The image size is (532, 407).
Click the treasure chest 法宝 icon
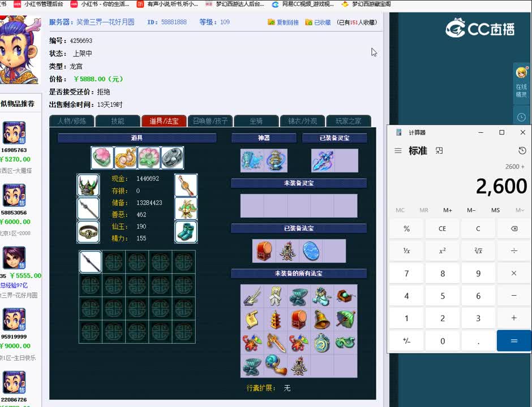pyautogui.click(x=345, y=296)
